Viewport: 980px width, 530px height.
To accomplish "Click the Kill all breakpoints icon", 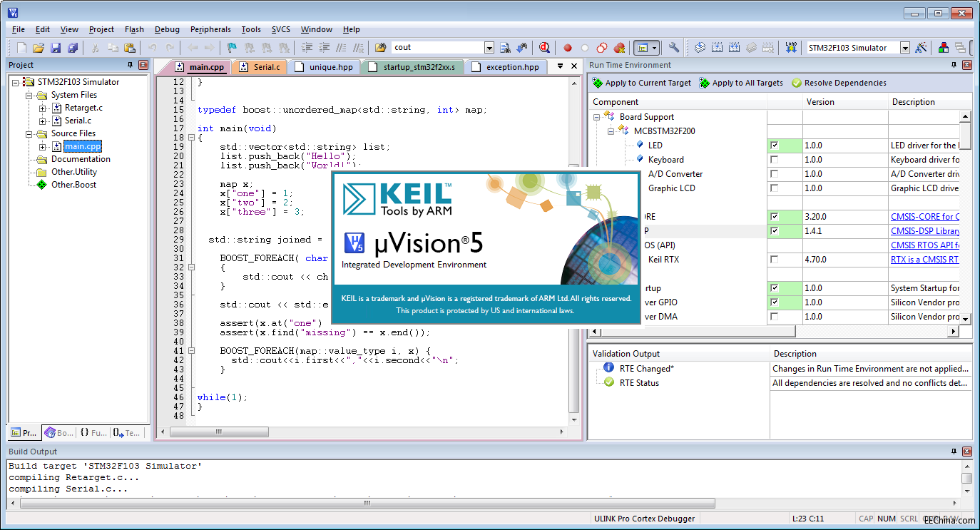I will 619,48.
